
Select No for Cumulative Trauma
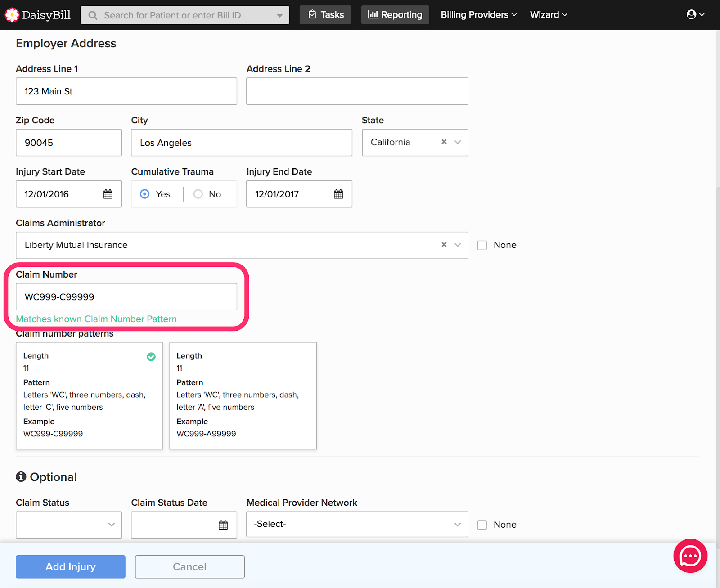[198, 194]
